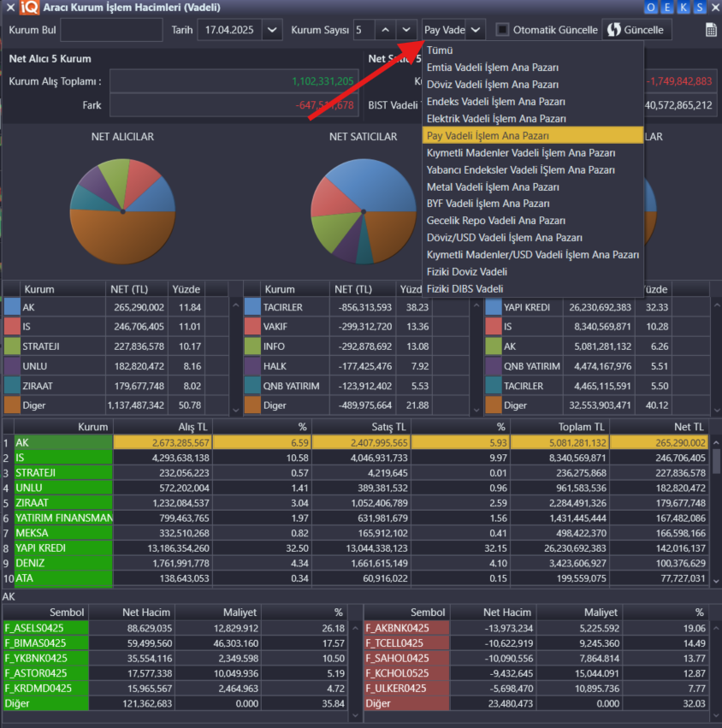Image resolution: width=722 pixels, height=728 pixels.
Task: Click the F_KCHOL0525 symbol row
Action: (x=536, y=673)
